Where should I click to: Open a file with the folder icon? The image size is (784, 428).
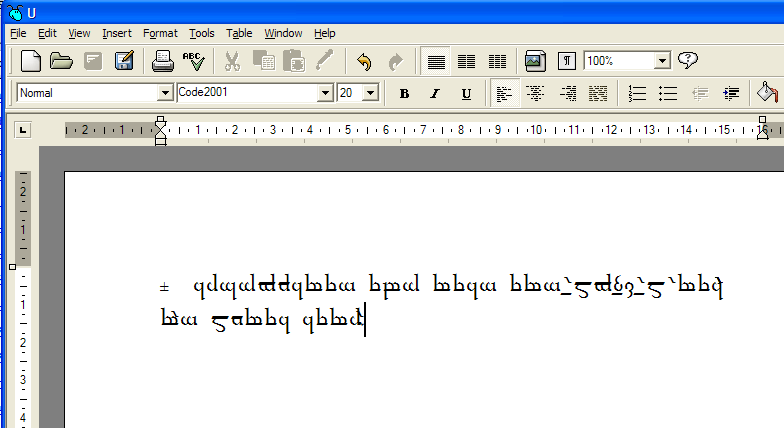(62, 61)
